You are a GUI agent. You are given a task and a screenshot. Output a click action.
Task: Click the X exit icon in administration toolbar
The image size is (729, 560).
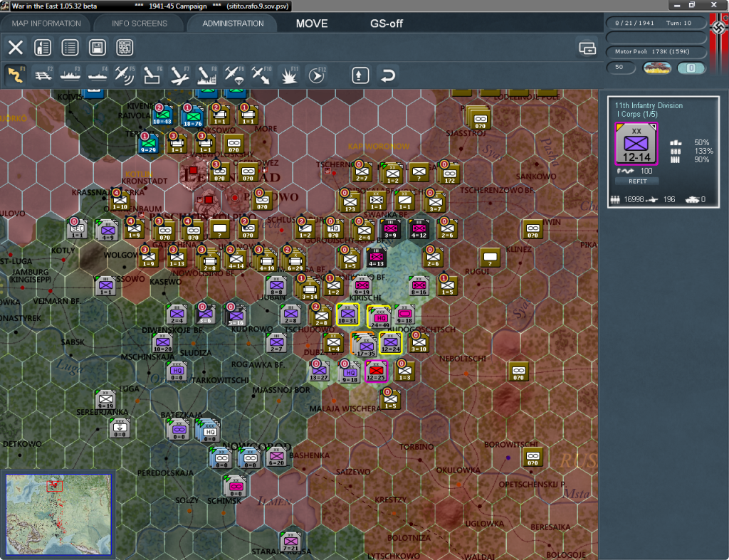(x=16, y=48)
